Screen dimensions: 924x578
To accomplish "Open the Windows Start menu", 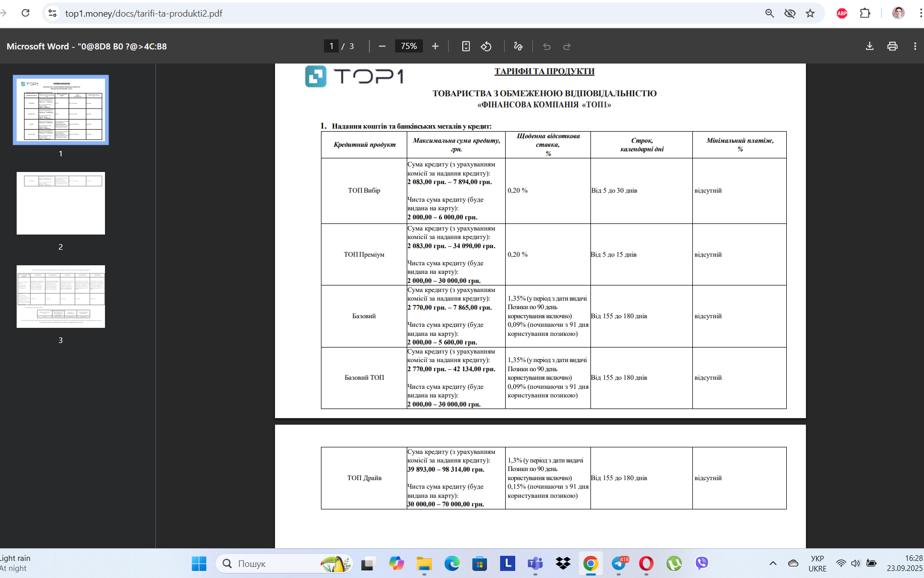I will 199,563.
